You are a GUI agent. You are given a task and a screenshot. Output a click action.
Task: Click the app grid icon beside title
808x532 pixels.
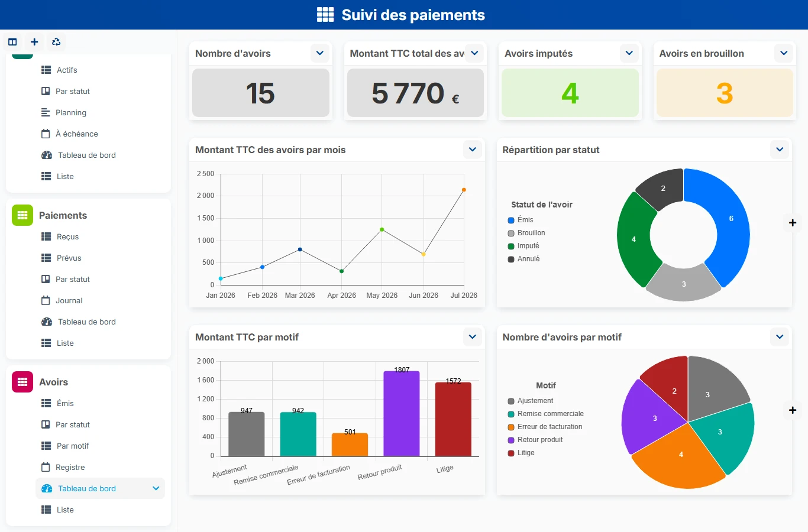click(x=325, y=15)
